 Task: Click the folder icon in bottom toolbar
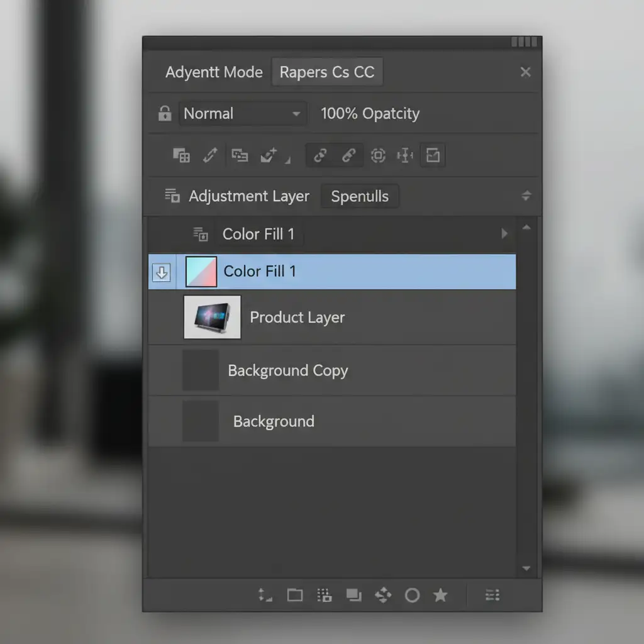[x=295, y=595]
